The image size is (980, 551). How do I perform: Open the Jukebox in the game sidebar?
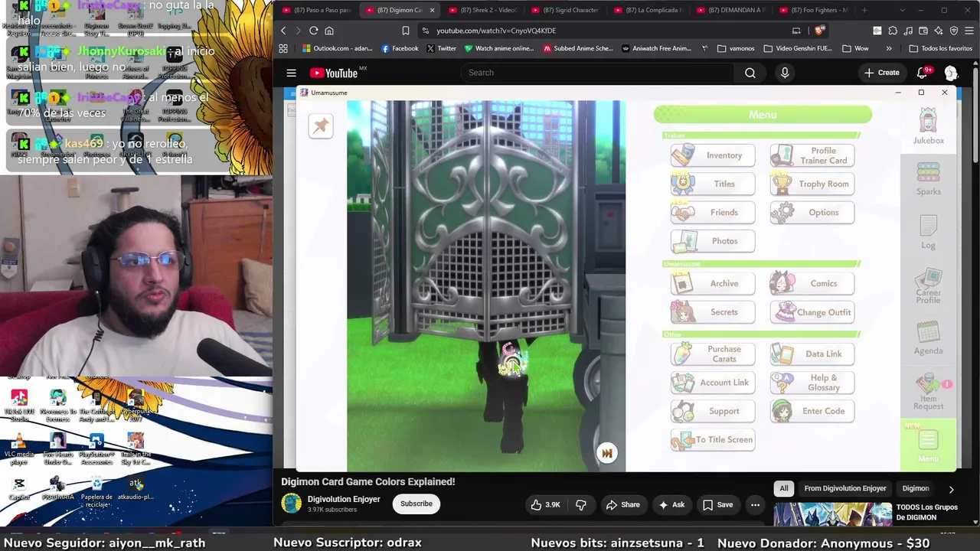[928, 126]
